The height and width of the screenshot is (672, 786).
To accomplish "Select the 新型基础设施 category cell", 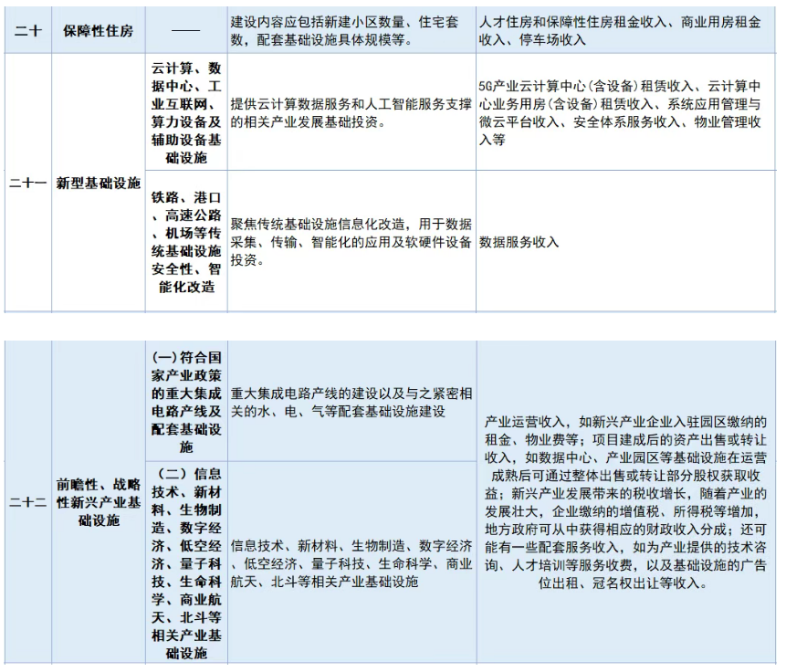I will coord(99,183).
